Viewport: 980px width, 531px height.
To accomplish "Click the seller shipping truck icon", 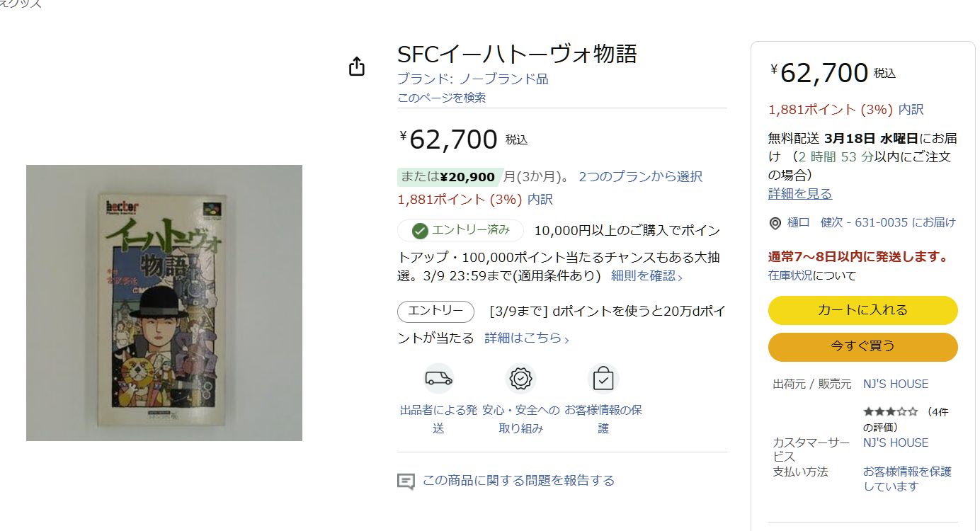I will (x=438, y=379).
